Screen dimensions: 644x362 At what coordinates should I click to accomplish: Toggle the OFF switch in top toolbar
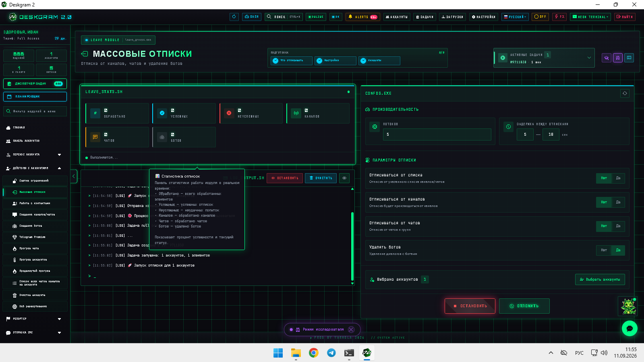(540, 17)
